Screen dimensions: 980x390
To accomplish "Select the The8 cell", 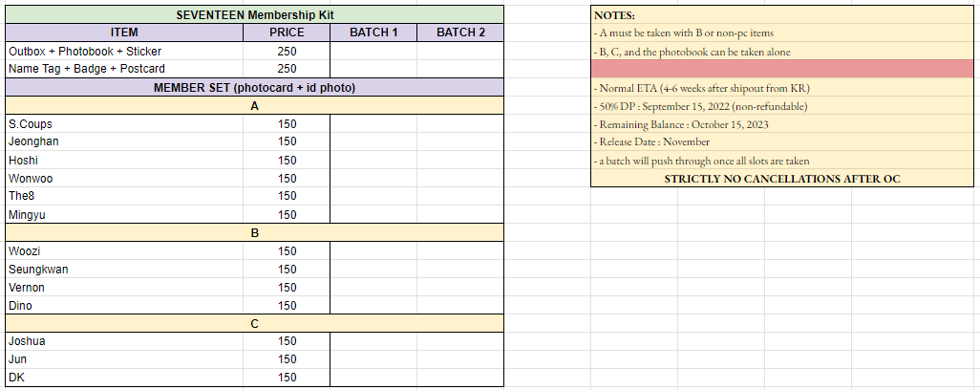I will point(124,196).
